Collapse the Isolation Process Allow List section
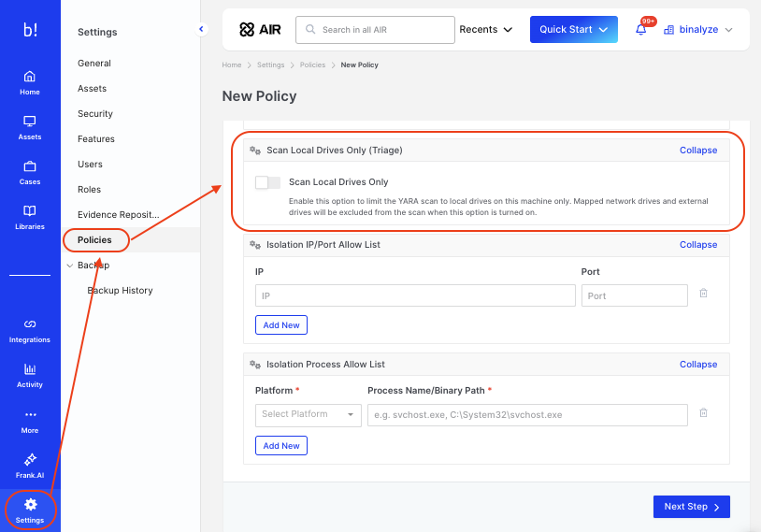This screenshot has height=532, width=761. (698, 365)
